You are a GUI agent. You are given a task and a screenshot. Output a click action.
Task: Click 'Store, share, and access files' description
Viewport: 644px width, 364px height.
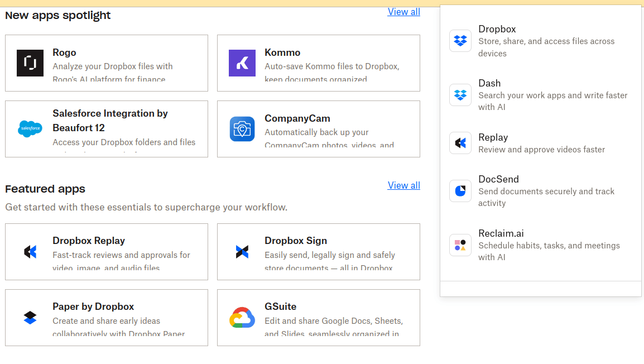point(546,47)
